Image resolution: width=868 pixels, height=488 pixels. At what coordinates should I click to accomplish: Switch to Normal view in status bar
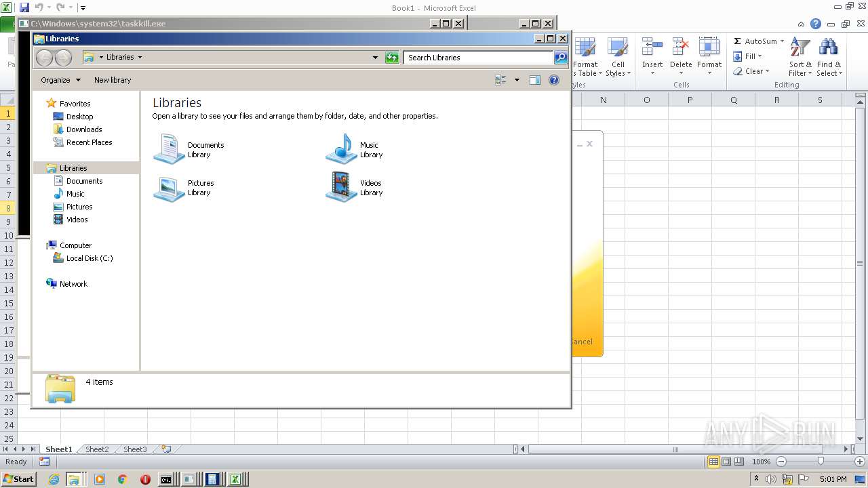[x=713, y=462]
